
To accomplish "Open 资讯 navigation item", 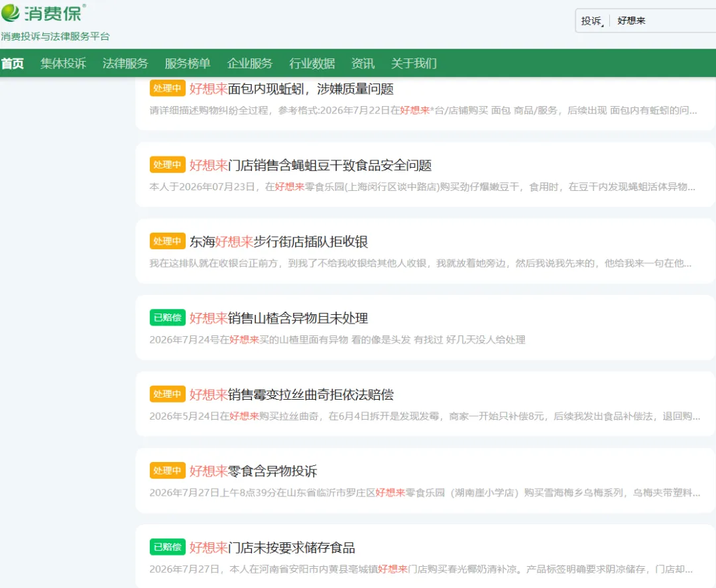I will click(363, 63).
